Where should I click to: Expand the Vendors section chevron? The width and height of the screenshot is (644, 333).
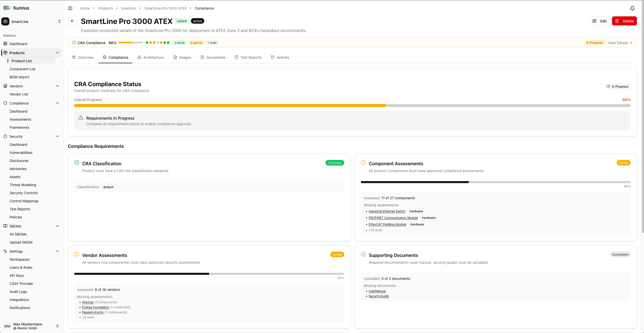57,86
